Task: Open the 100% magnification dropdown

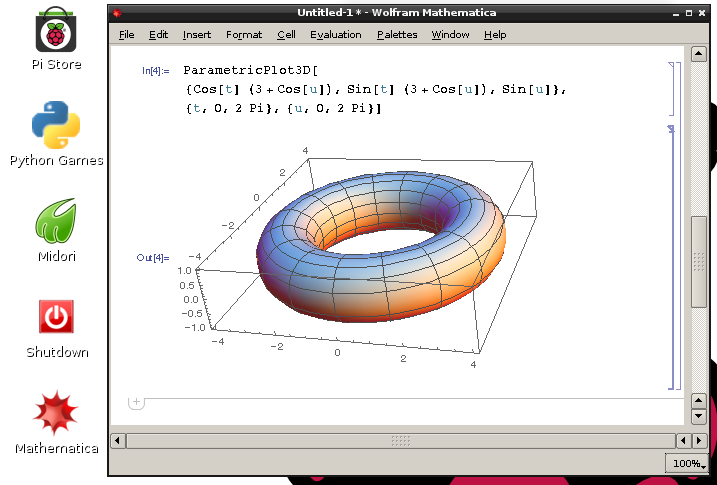Action: (x=687, y=463)
